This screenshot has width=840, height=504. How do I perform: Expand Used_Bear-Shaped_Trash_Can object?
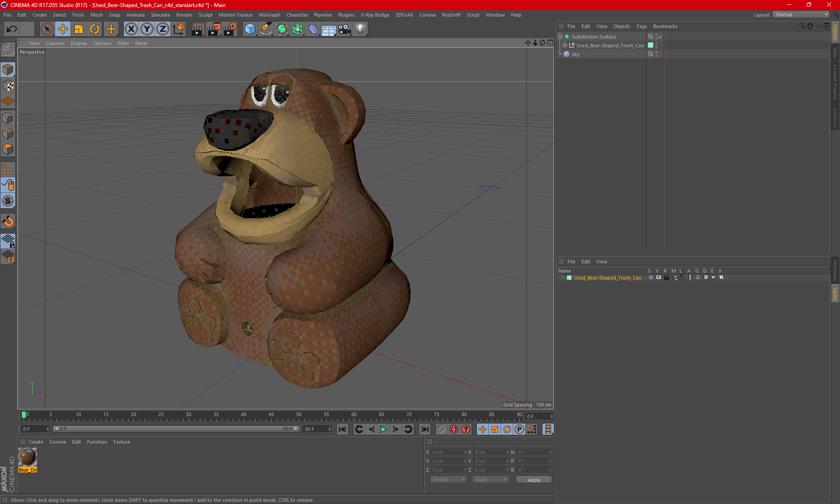[x=564, y=45]
